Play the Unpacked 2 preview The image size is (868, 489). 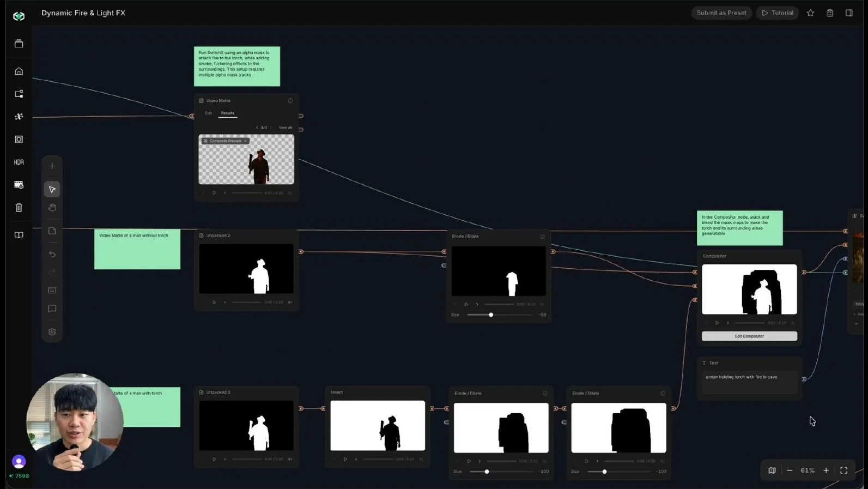pos(214,303)
